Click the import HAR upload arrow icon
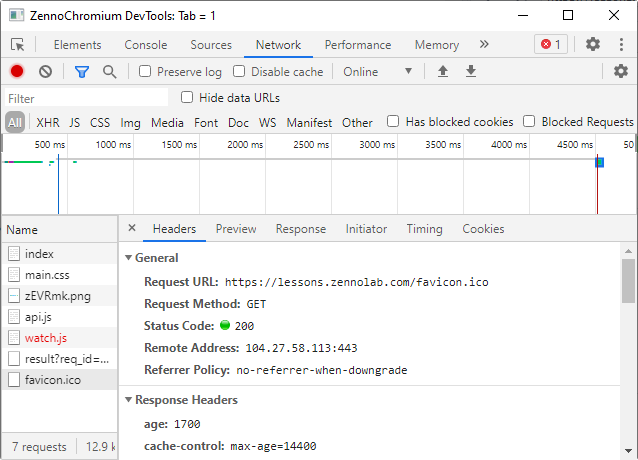Viewport: 638px width, 460px height. (x=443, y=71)
